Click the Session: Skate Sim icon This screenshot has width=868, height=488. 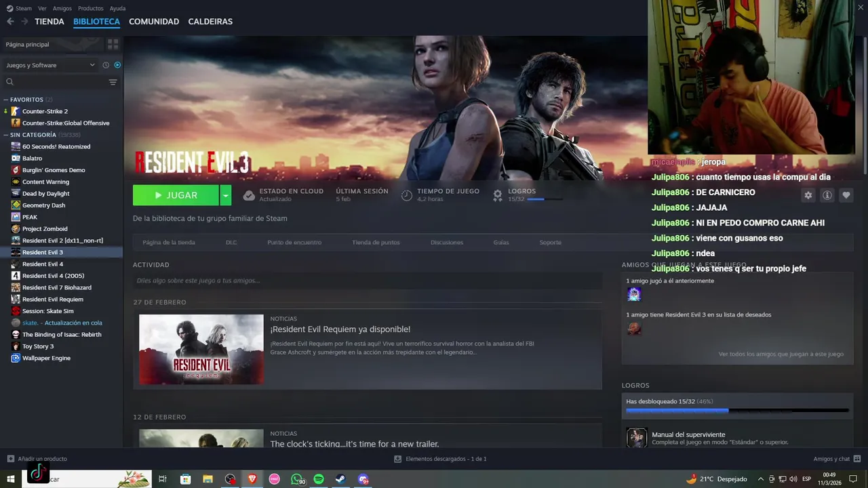point(16,311)
